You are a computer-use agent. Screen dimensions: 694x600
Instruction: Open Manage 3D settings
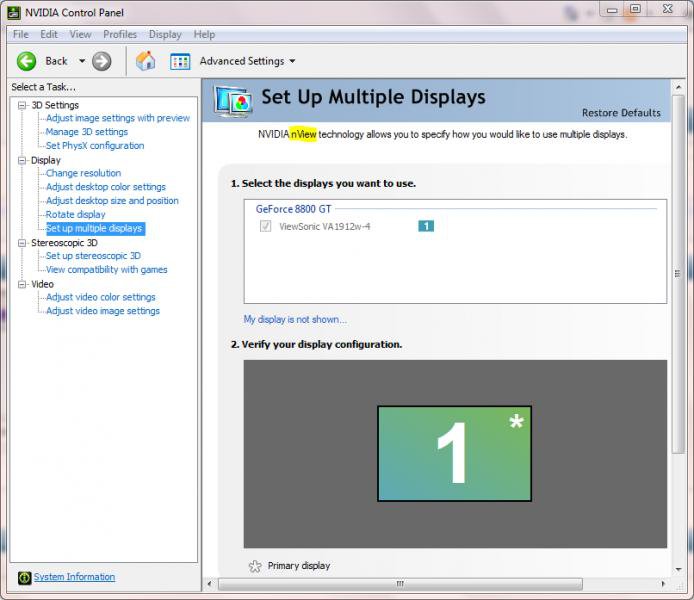click(87, 132)
